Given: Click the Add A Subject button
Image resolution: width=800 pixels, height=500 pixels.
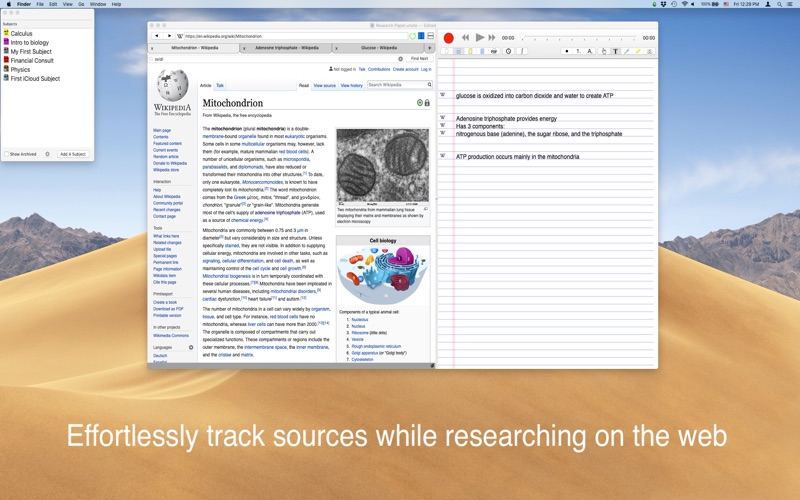Looking at the screenshot, I should point(73,154).
